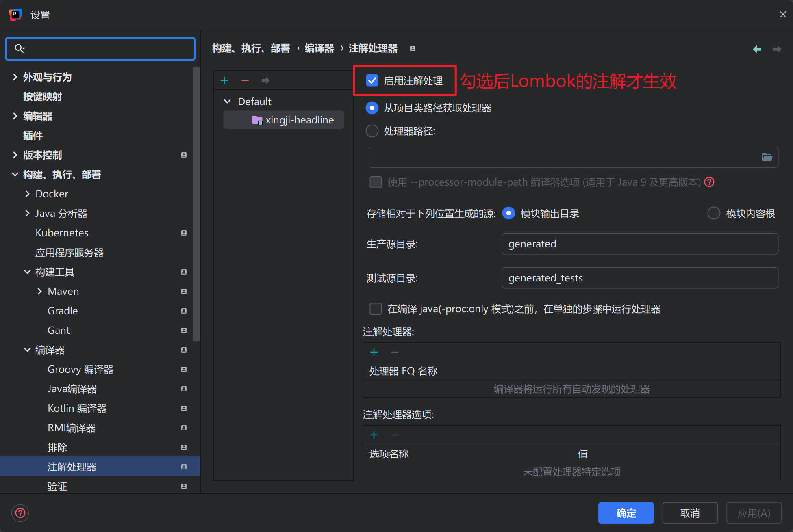Viewport: 793px width, 532px height.
Task: Open the Java编译器 settings page
Action: (72, 389)
